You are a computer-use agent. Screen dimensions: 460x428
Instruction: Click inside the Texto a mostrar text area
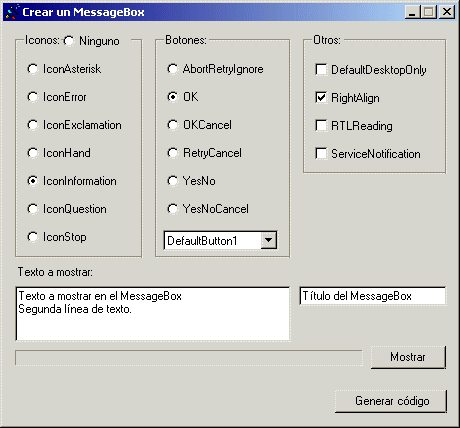pos(153,314)
